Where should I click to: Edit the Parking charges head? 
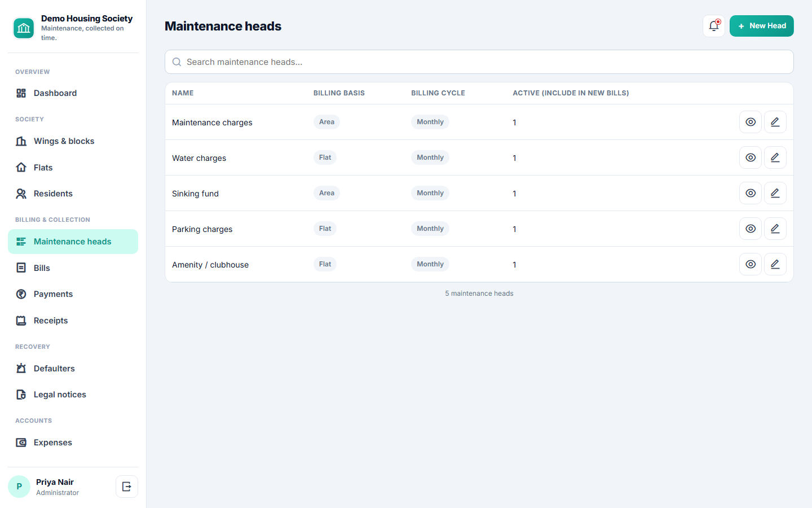(x=775, y=229)
